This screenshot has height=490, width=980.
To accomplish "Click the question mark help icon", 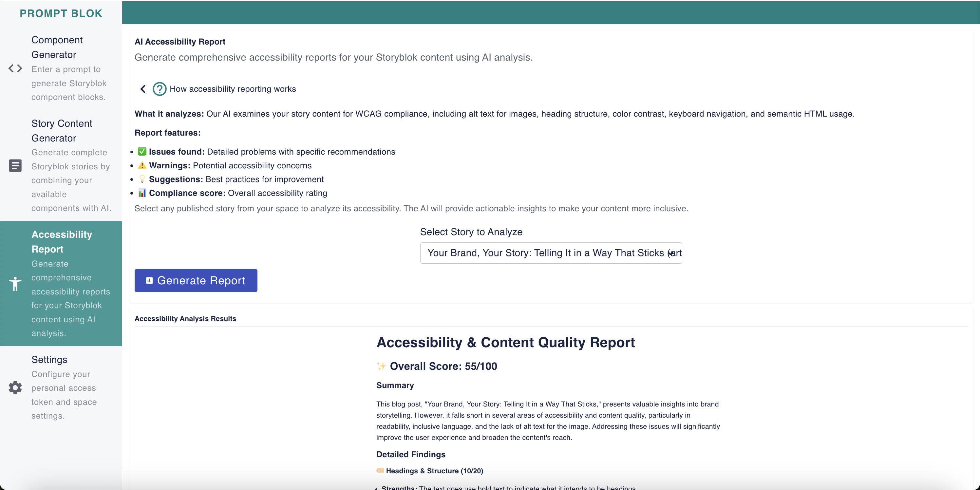I will click(160, 89).
